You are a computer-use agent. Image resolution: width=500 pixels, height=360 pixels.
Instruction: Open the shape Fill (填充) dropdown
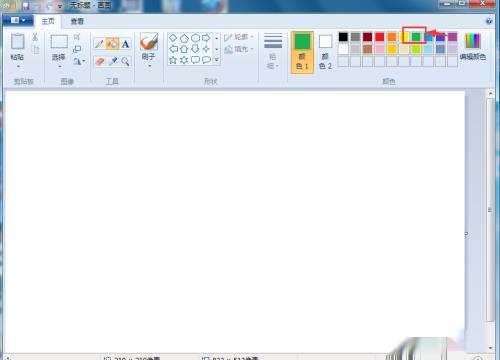239,49
